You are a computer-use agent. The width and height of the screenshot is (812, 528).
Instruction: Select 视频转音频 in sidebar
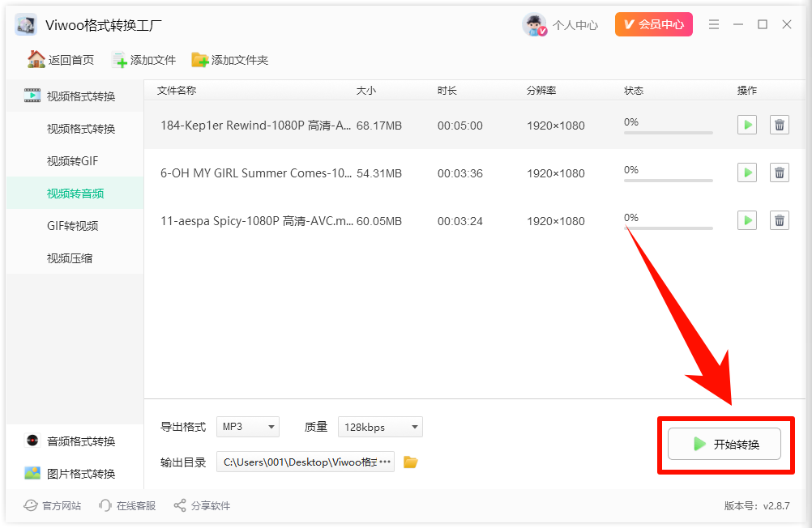click(75, 193)
